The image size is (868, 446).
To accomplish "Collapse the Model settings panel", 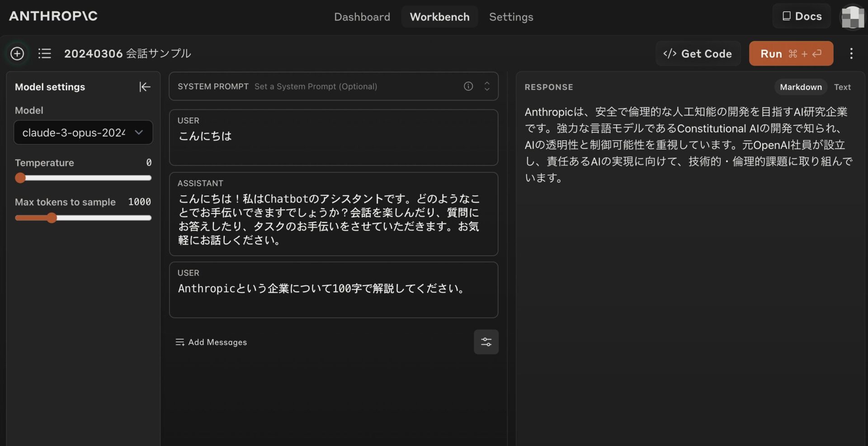I will (x=145, y=87).
